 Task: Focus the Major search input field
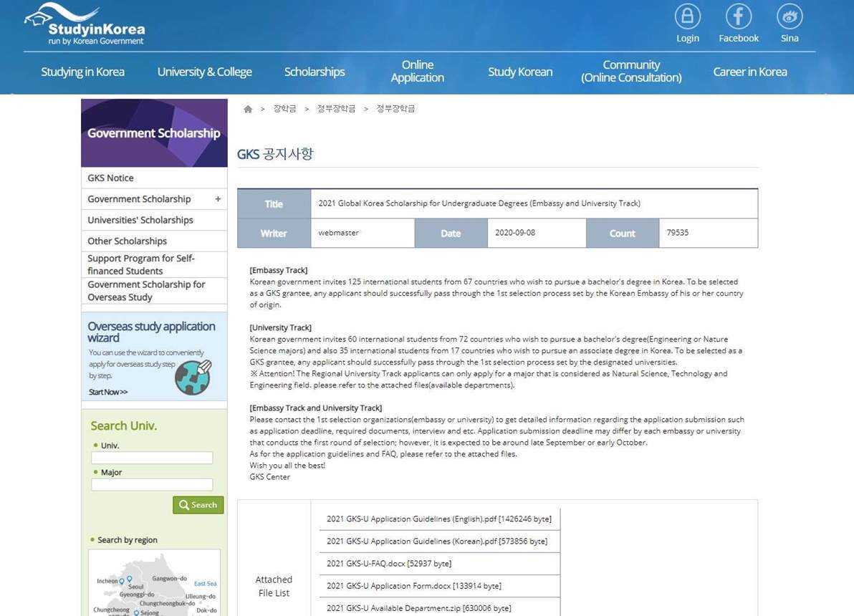152,484
